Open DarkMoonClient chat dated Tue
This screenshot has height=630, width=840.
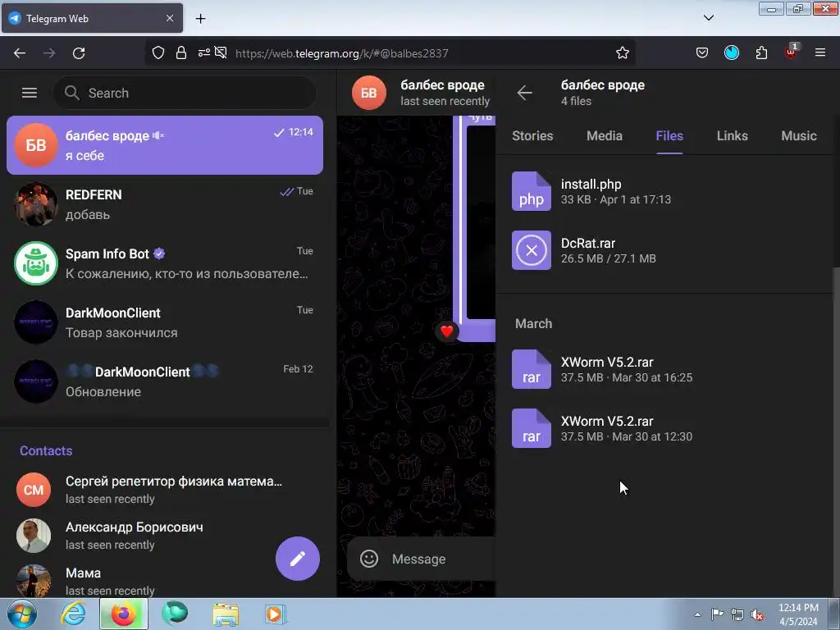[x=164, y=322]
